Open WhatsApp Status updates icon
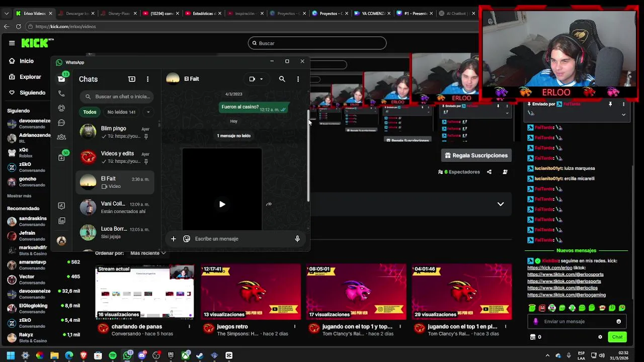This screenshot has width=644, height=362. (61, 108)
